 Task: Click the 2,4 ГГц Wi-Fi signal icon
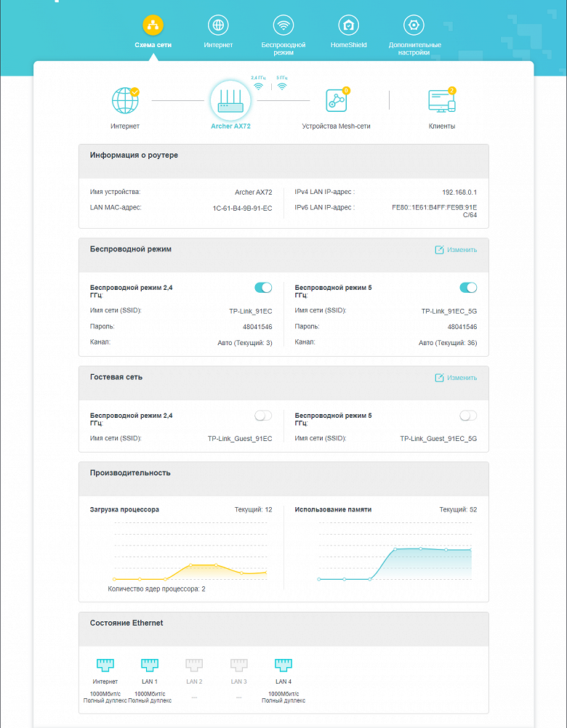[259, 86]
